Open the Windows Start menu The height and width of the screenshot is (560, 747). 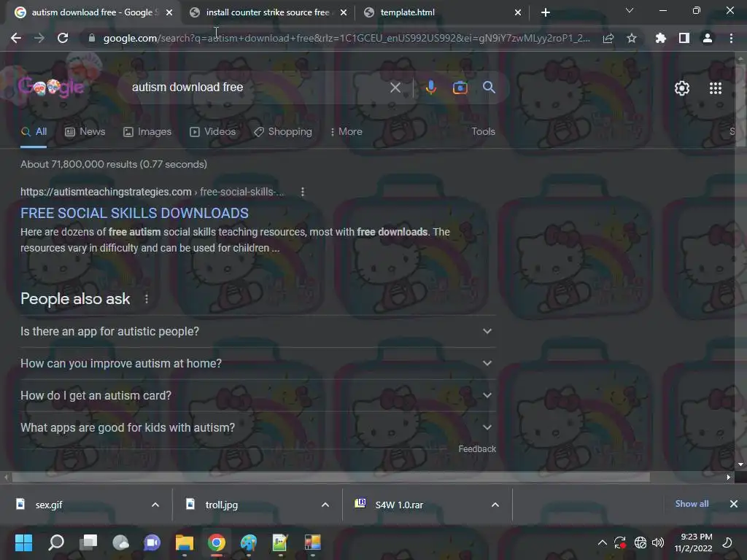[x=23, y=542]
